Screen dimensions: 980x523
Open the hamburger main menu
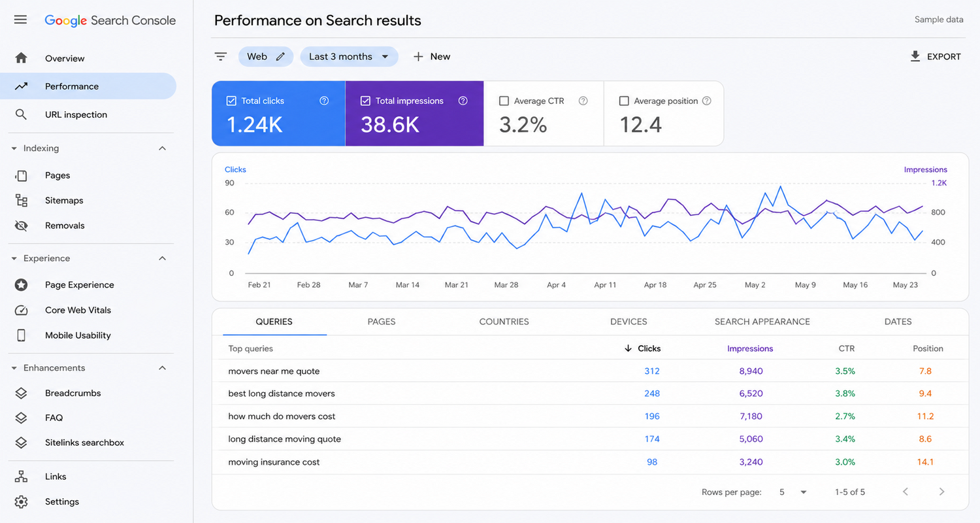20,20
